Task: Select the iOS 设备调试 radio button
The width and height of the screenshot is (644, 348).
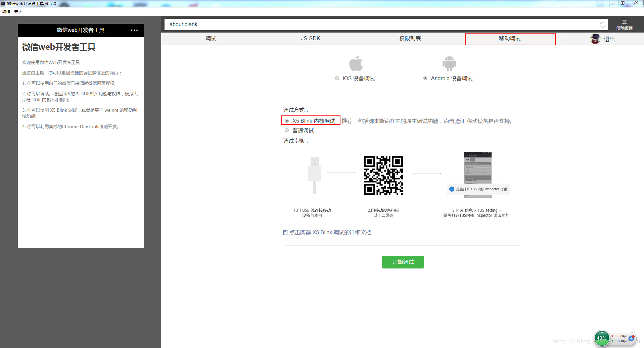Action: (x=337, y=78)
